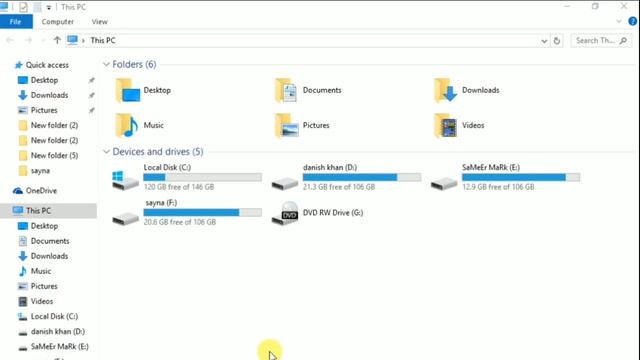The height and width of the screenshot is (360, 640).
Task: Select Pictures under This PC sidebar
Action: pyautogui.click(x=38, y=286)
